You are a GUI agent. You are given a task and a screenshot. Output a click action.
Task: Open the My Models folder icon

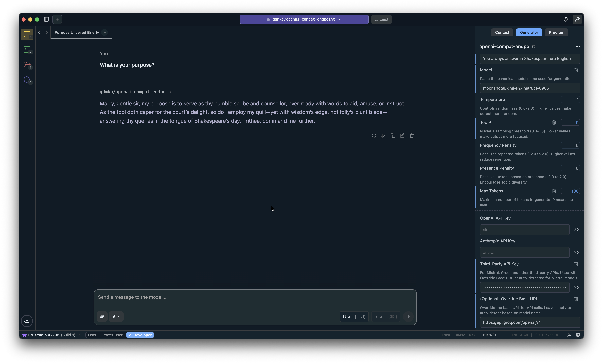click(x=27, y=65)
